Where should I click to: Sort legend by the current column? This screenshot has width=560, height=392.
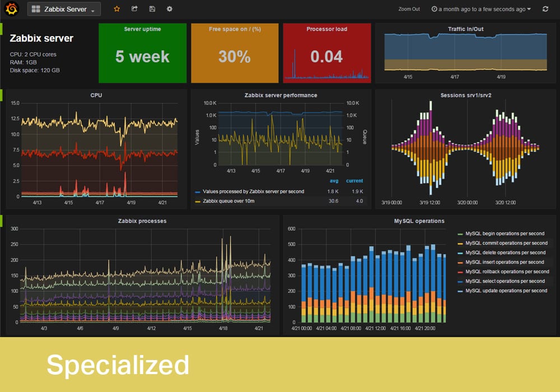pos(354,181)
